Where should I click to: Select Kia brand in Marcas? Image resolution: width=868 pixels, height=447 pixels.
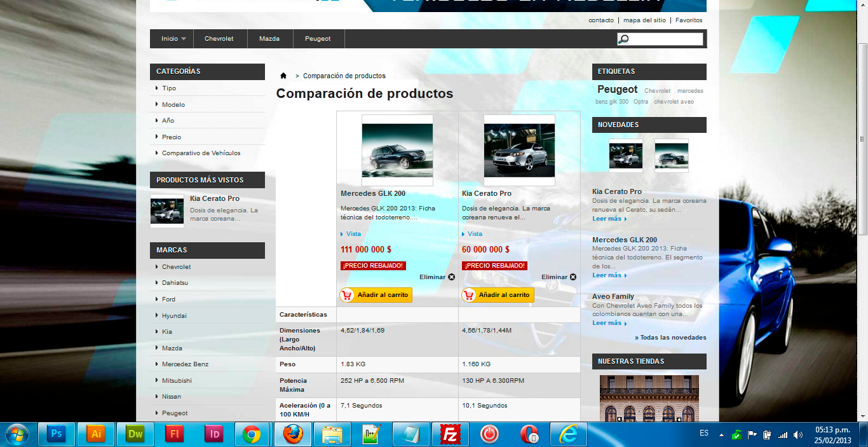click(x=166, y=331)
